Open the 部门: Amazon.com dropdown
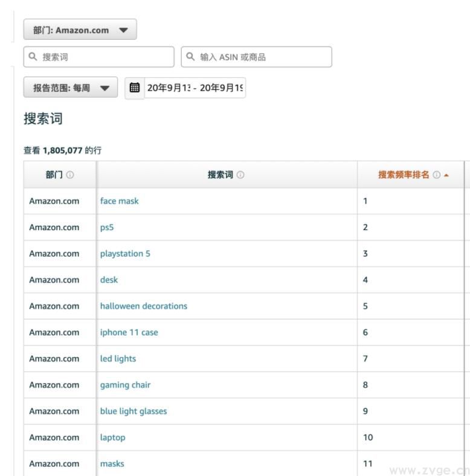470x476 pixels. [x=80, y=30]
